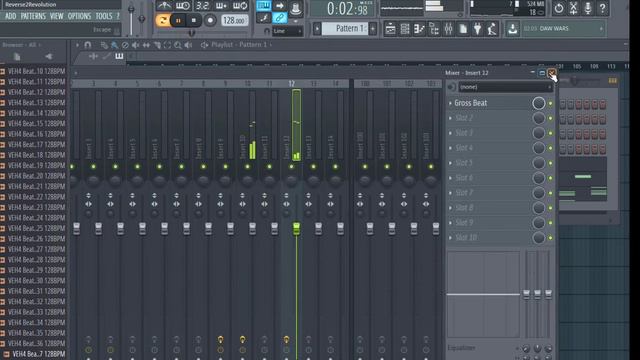640x360 pixels.
Task: Open the TOOLS menu
Action: click(104, 16)
